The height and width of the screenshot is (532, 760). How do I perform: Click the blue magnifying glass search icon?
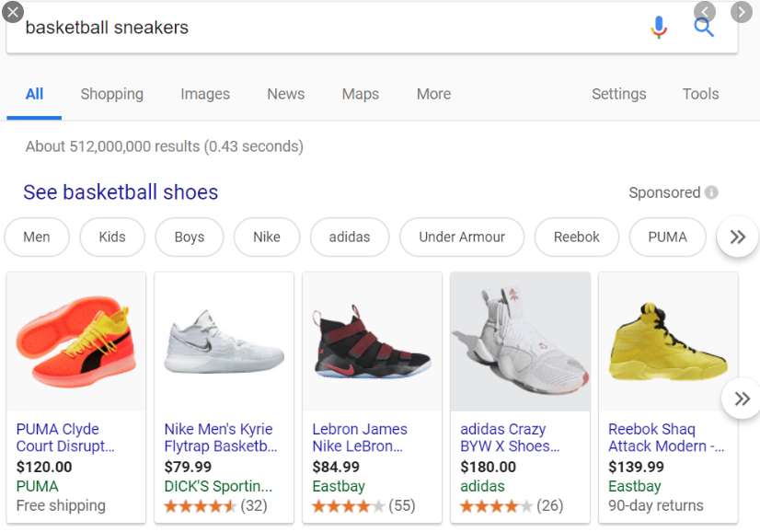704,29
